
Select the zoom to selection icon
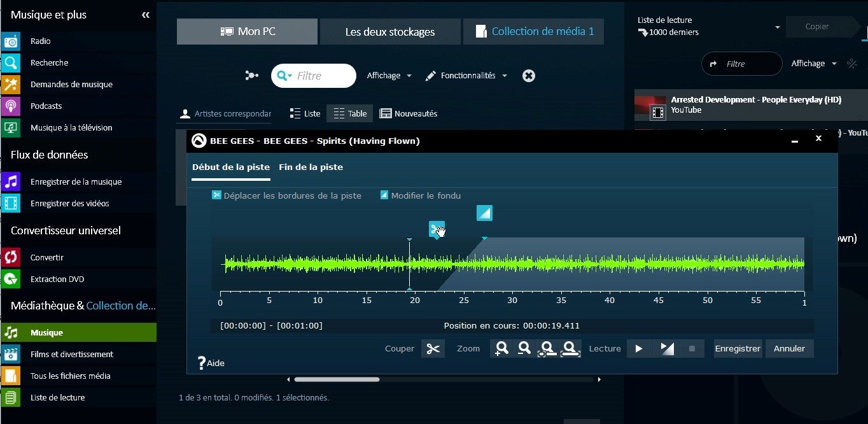coord(547,348)
